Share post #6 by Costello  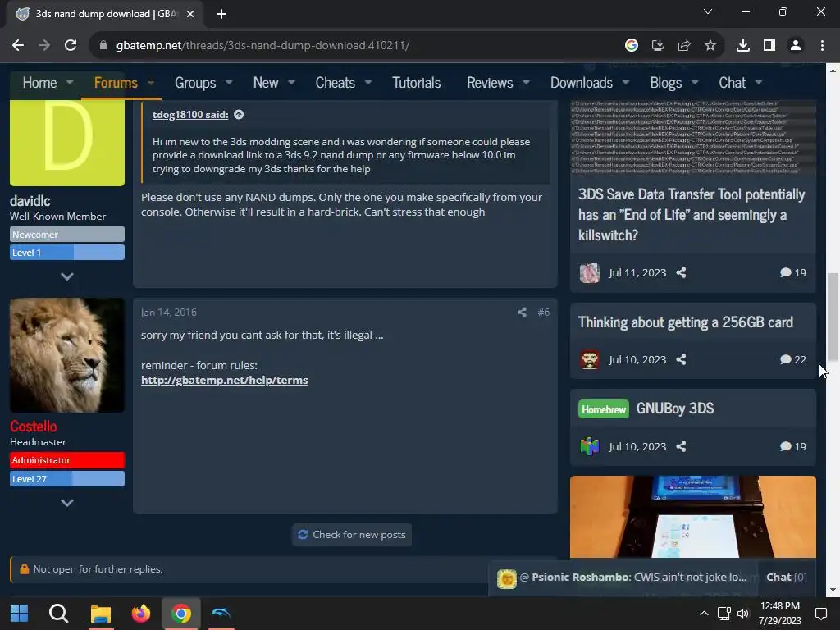[x=522, y=313]
